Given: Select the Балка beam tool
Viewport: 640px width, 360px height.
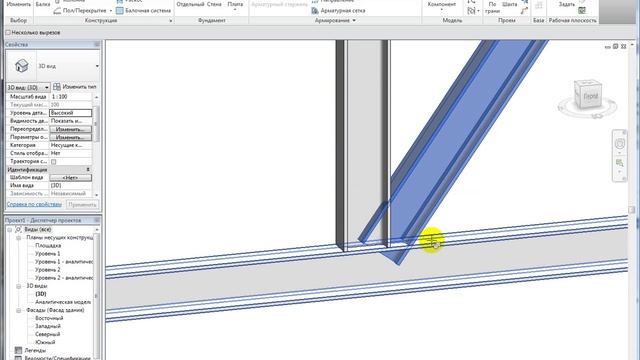Looking at the screenshot, I should pyautogui.click(x=42, y=4).
